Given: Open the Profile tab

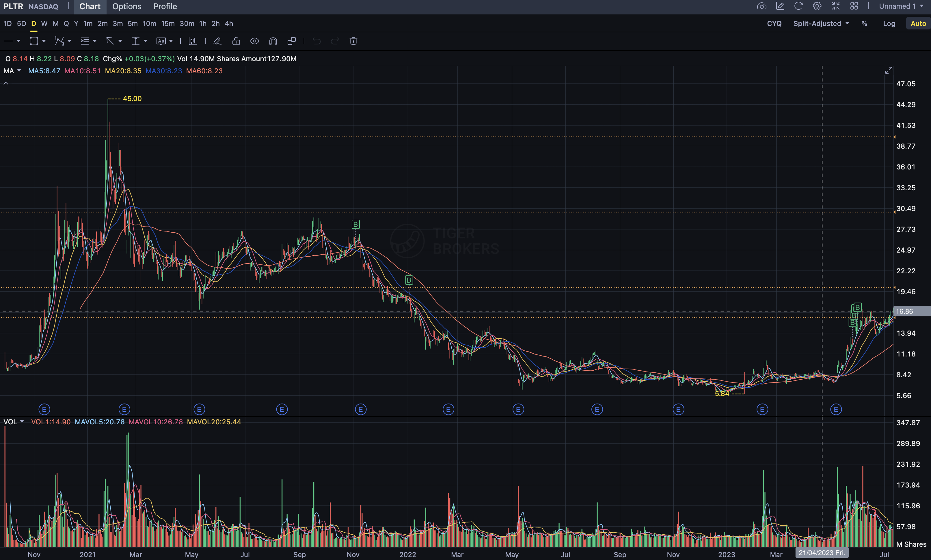Looking at the screenshot, I should pos(165,6).
